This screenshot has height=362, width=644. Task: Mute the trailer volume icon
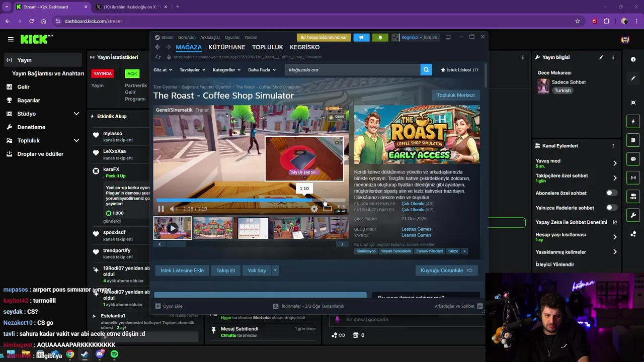174,209
